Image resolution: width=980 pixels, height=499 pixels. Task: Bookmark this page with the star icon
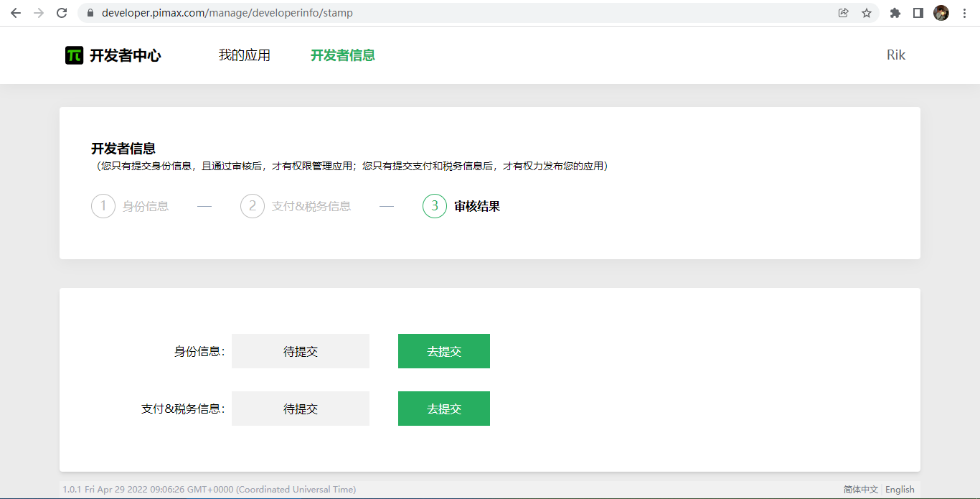click(x=867, y=13)
